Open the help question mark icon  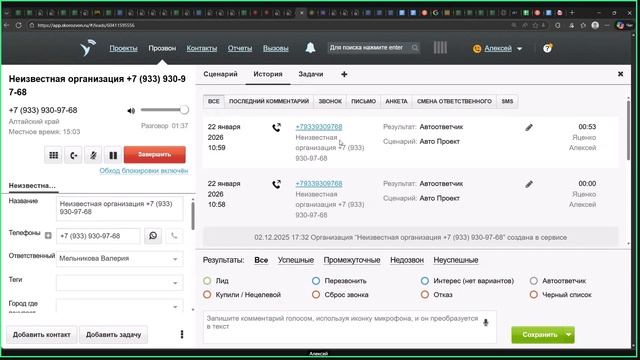[547, 48]
